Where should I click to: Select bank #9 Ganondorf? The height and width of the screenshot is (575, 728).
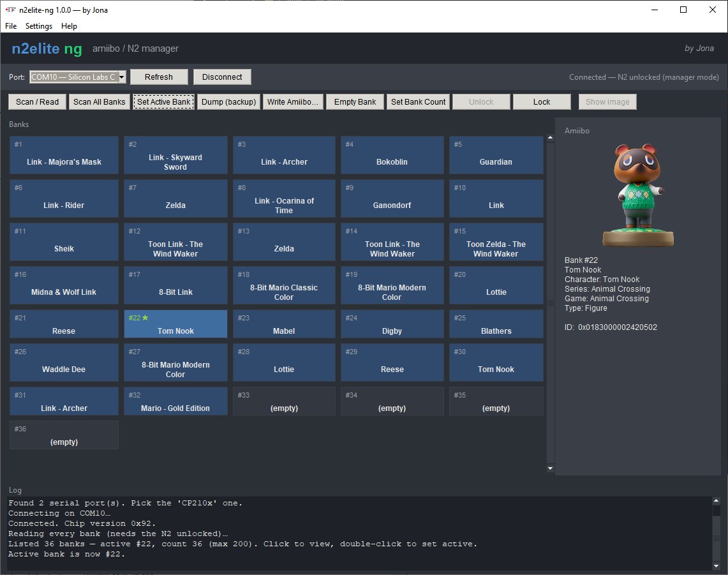pyautogui.click(x=392, y=198)
